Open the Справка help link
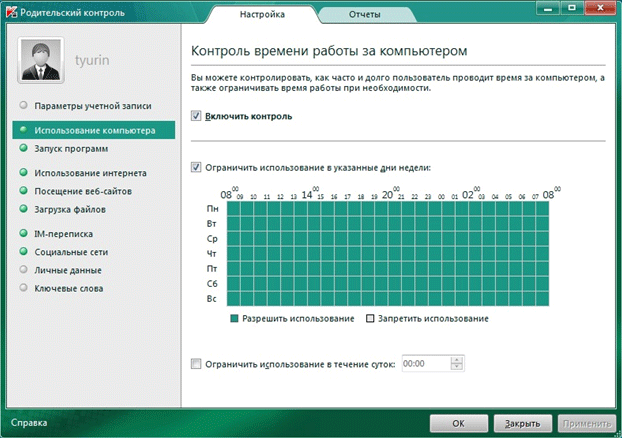Screen dimensions: 622x438 pyautogui.click(x=29, y=423)
